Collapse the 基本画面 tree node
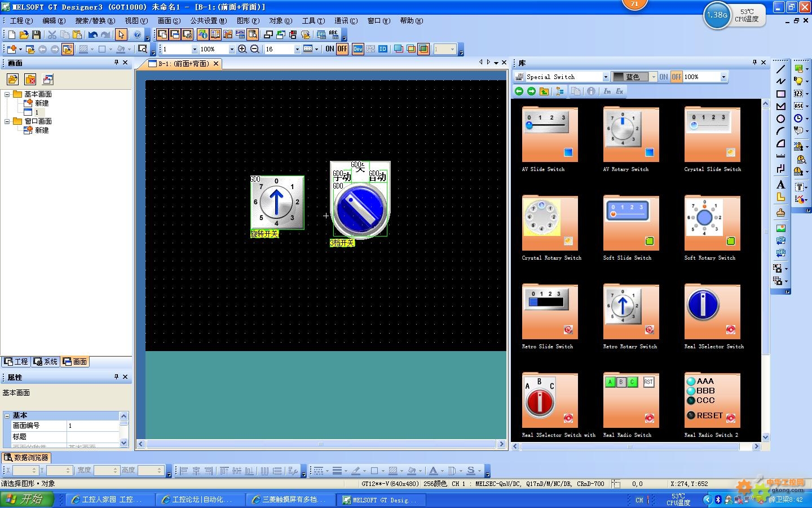 (x=7, y=94)
